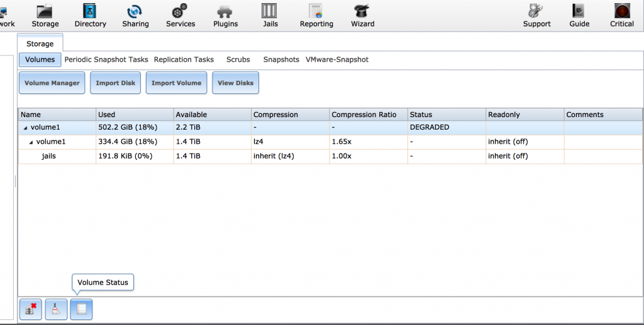This screenshot has width=644, height=325.
Task: Open the Snapshots tab
Action: [281, 60]
